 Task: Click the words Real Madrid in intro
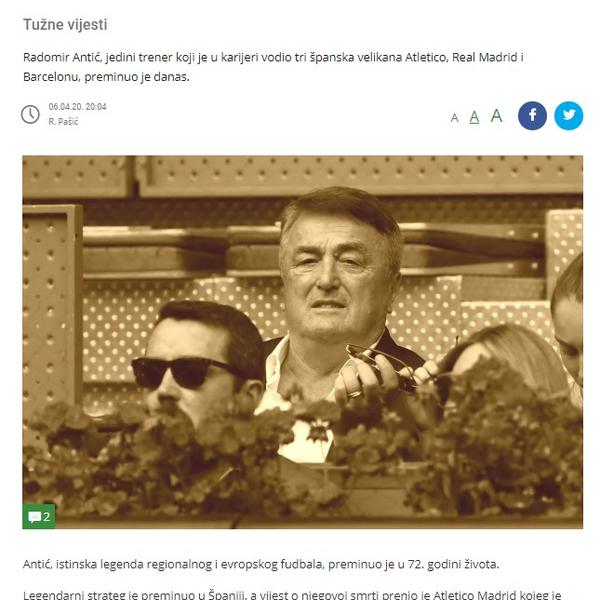tap(484, 57)
